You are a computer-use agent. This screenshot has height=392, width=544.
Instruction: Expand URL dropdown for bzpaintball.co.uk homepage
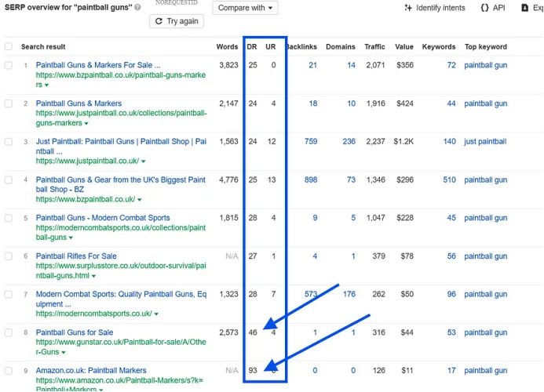click(x=140, y=200)
